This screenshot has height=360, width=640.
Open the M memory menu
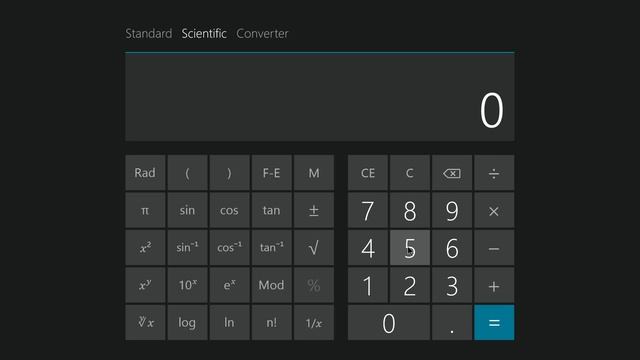[x=313, y=173]
